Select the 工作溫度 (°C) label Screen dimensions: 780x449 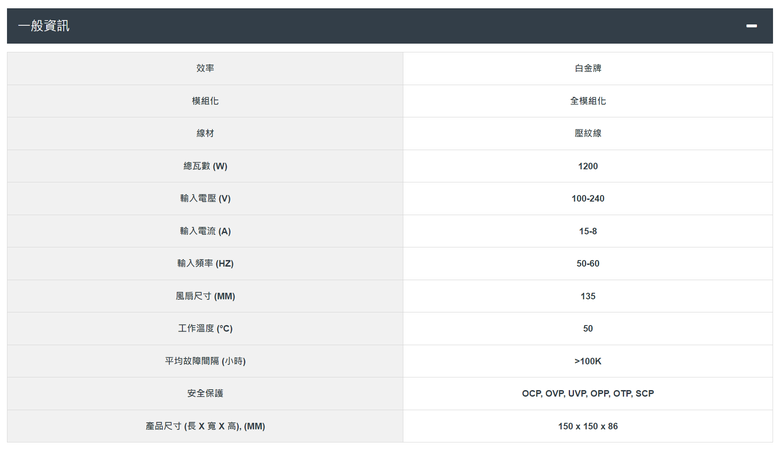coord(205,329)
